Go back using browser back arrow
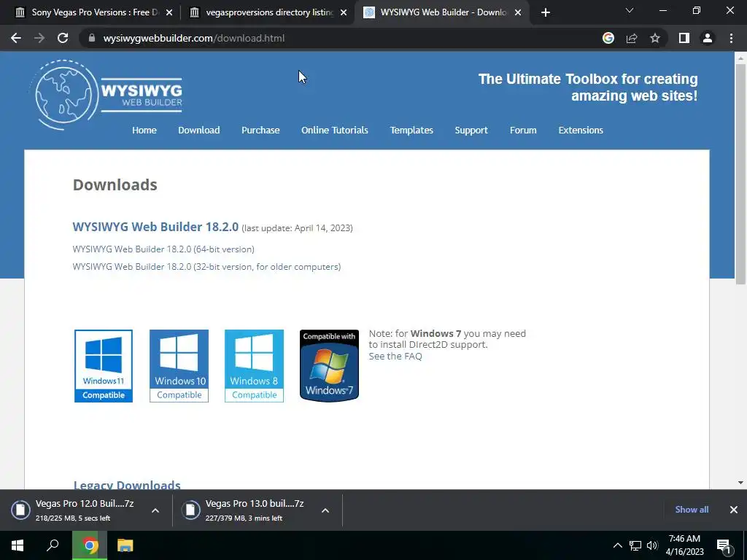Screen dimensions: 747x560 coord(16,38)
